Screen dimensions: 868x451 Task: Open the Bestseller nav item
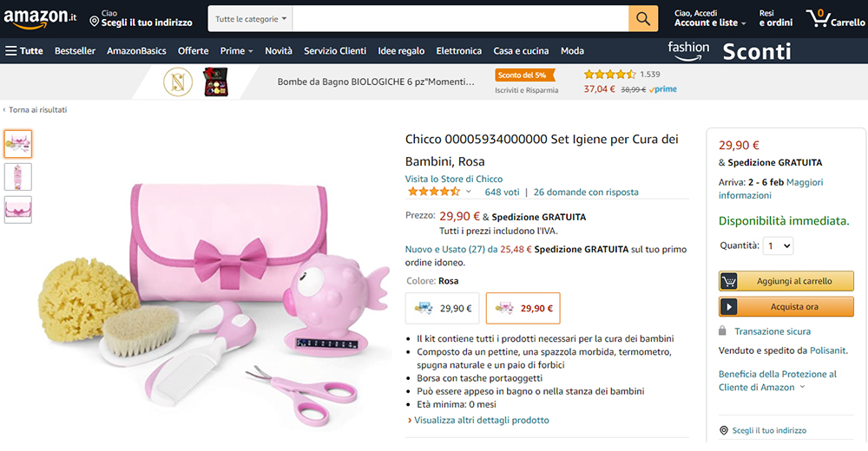(x=75, y=51)
